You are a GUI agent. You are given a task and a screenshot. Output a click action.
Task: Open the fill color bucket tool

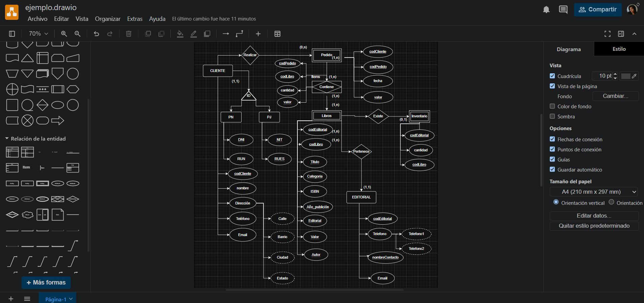tap(180, 34)
